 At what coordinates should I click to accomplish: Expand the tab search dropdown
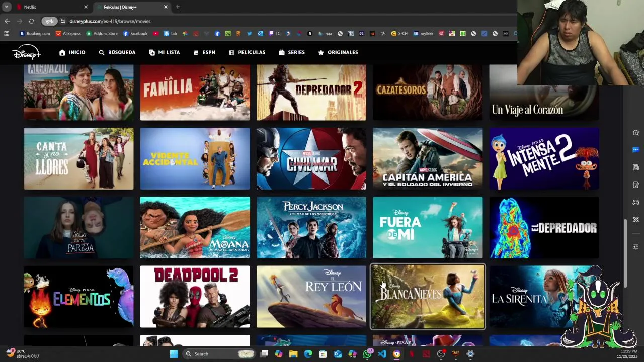tap(7, 7)
